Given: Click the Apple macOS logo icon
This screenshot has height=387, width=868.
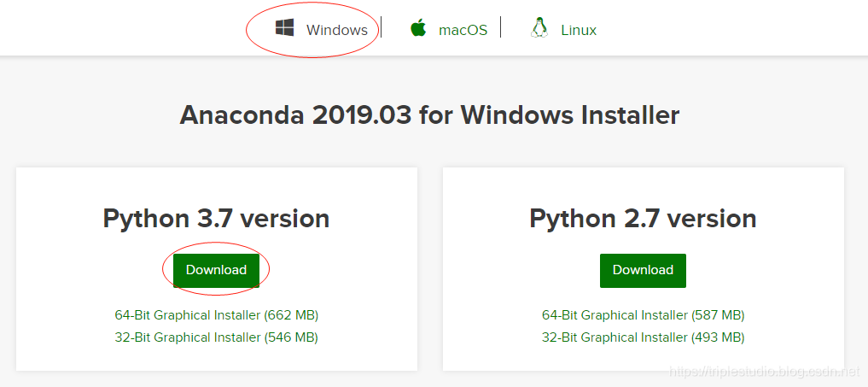Looking at the screenshot, I should 418,27.
